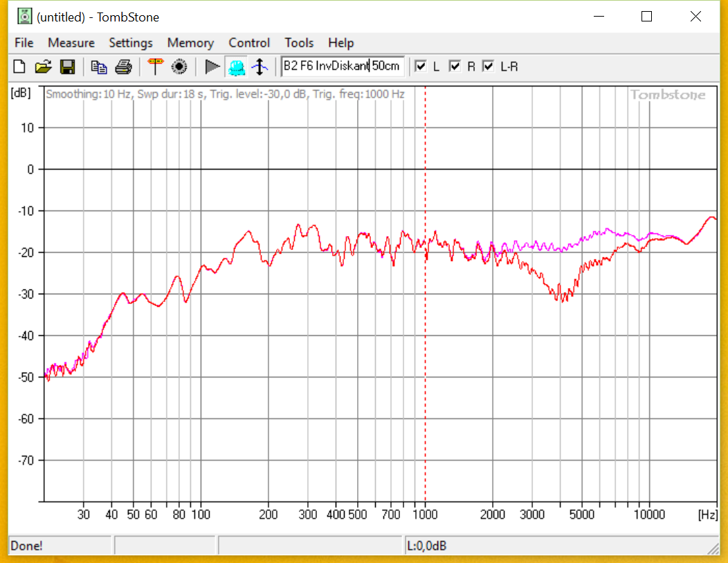Image resolution: width=728 pixels, height=563 pixels.
Task: Open the Help menu
Action: [340, 43]
